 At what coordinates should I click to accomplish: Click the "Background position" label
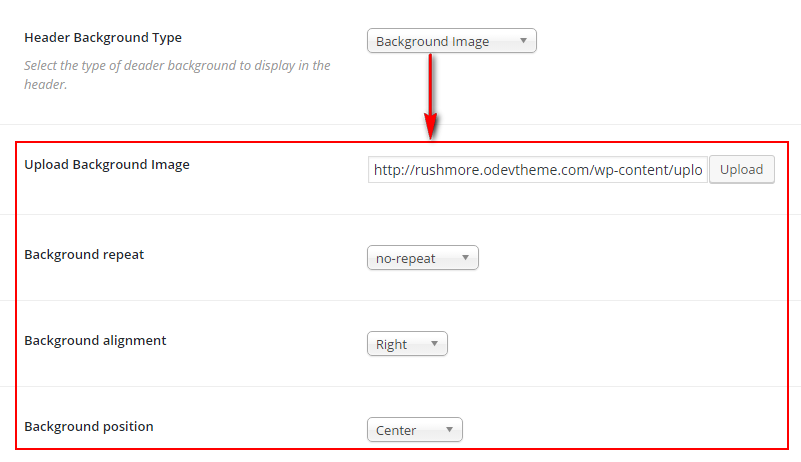click(89, 426)
